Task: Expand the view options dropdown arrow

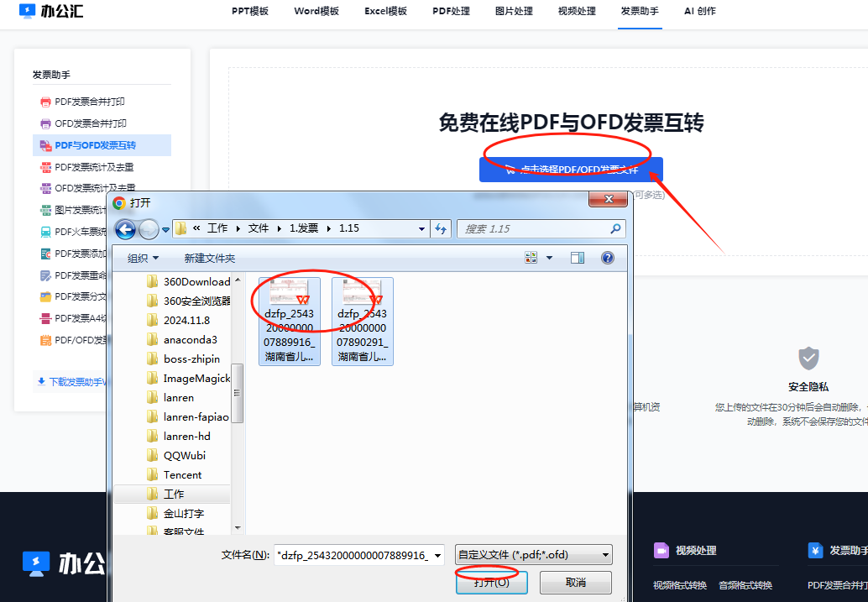Action: [x=549, y=258]
